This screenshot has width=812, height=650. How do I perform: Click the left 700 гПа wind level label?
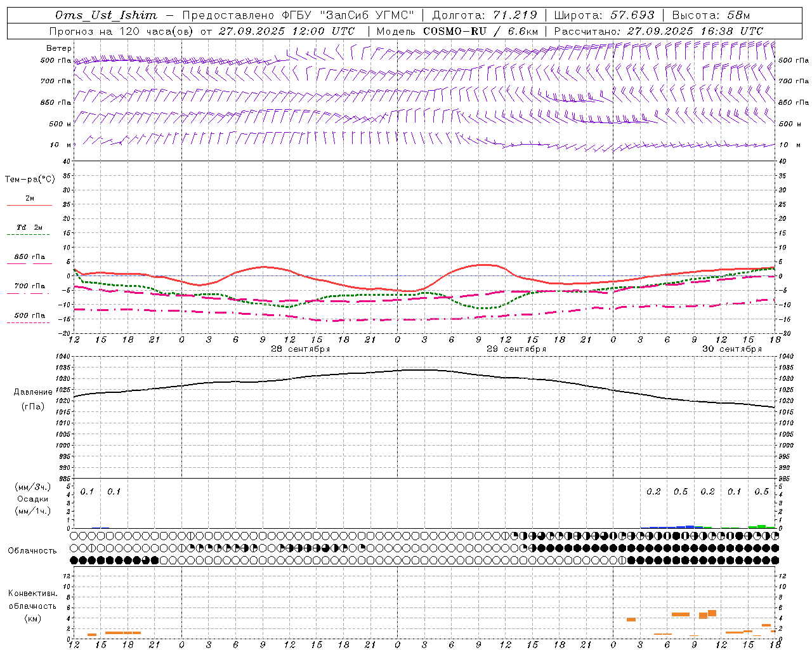tap(56, 81)
